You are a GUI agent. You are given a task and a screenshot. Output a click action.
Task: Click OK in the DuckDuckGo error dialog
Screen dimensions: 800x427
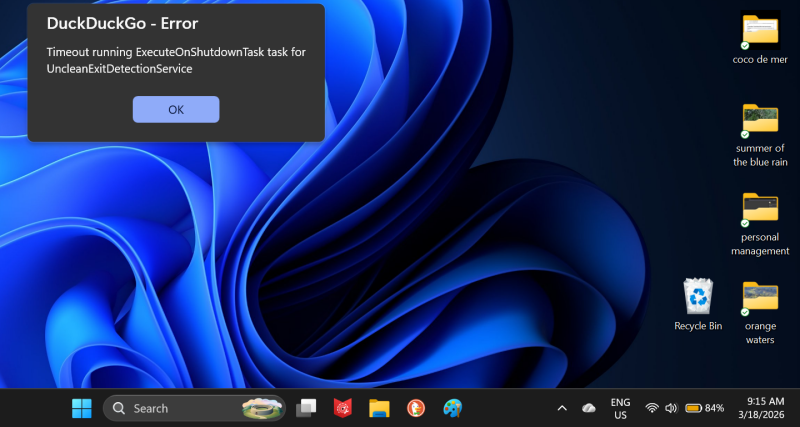[176, 110]
